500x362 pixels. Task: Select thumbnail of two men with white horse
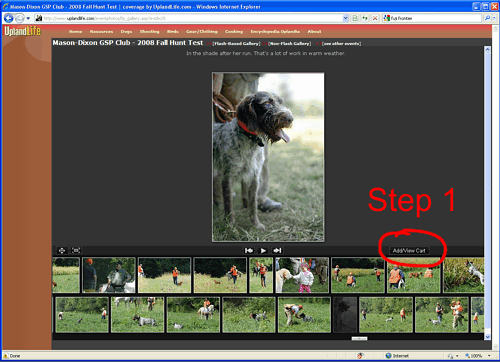tap(109, 275)
